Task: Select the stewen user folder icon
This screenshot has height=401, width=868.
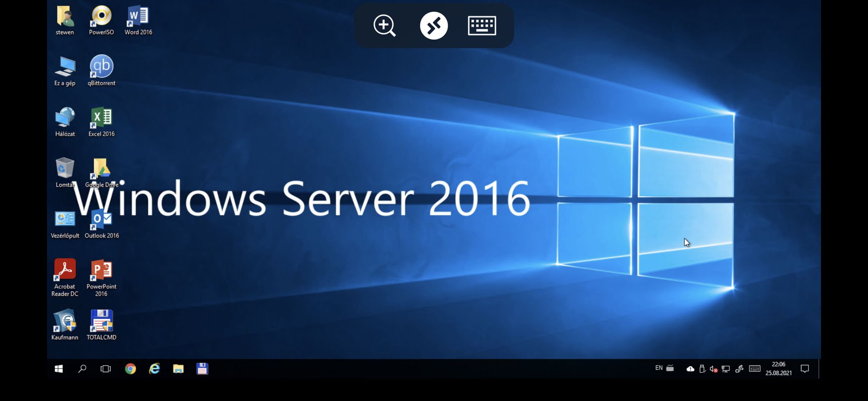Action: point(65,20)
